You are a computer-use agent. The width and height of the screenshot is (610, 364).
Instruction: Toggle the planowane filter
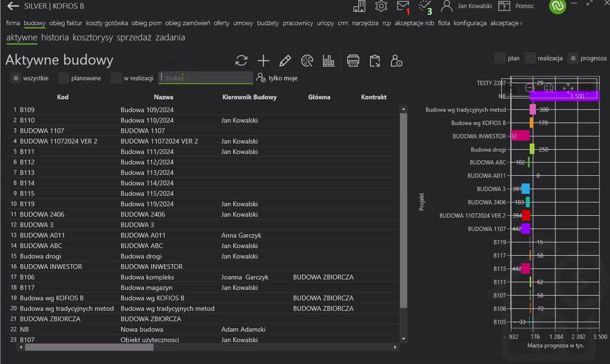64,78
